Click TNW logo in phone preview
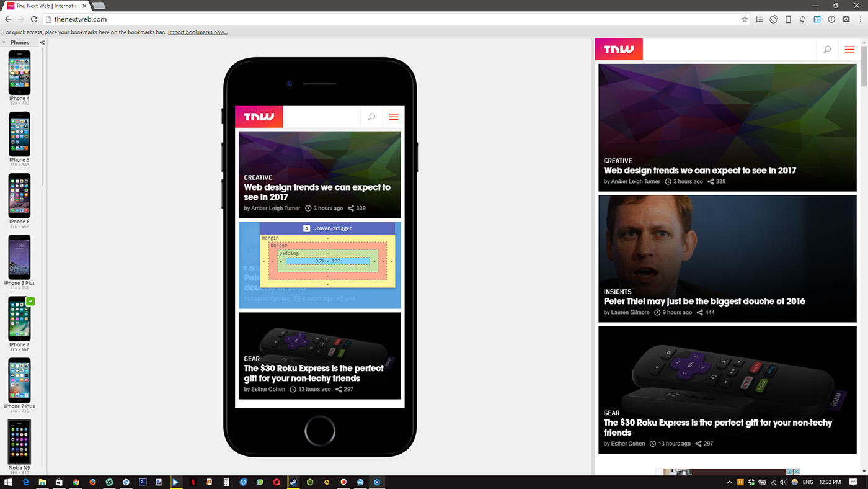Image resolution: width=868 pixels, height=489 pixels. click(x=259, y=117)
